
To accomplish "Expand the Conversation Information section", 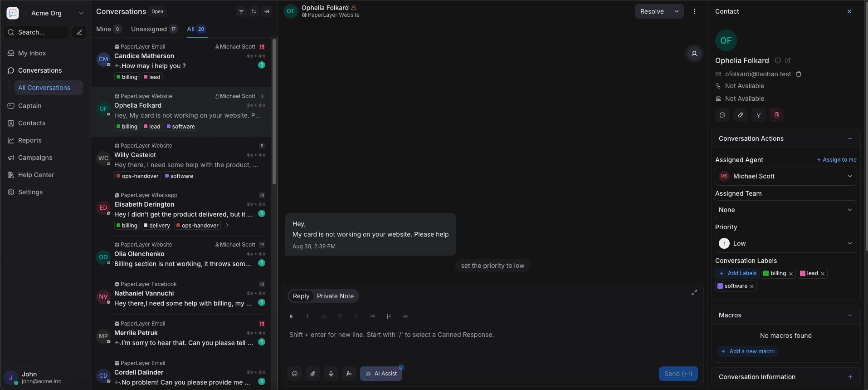I will click(850, 377).
